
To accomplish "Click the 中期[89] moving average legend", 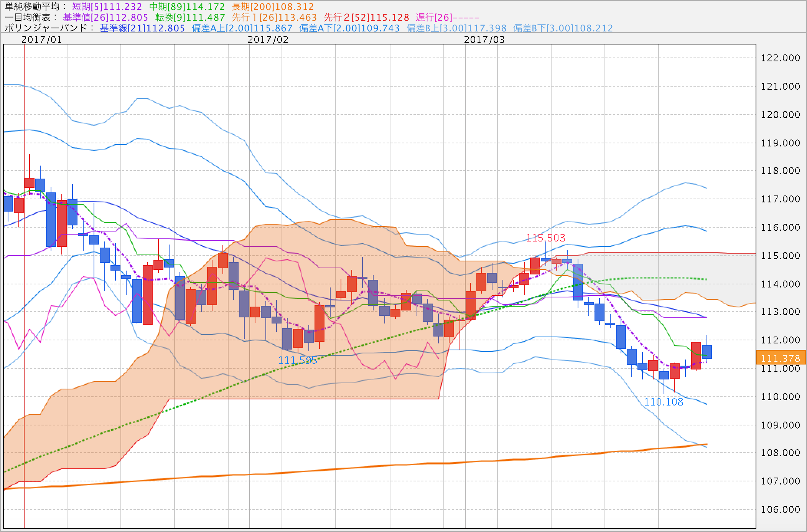I will [187, 7].
